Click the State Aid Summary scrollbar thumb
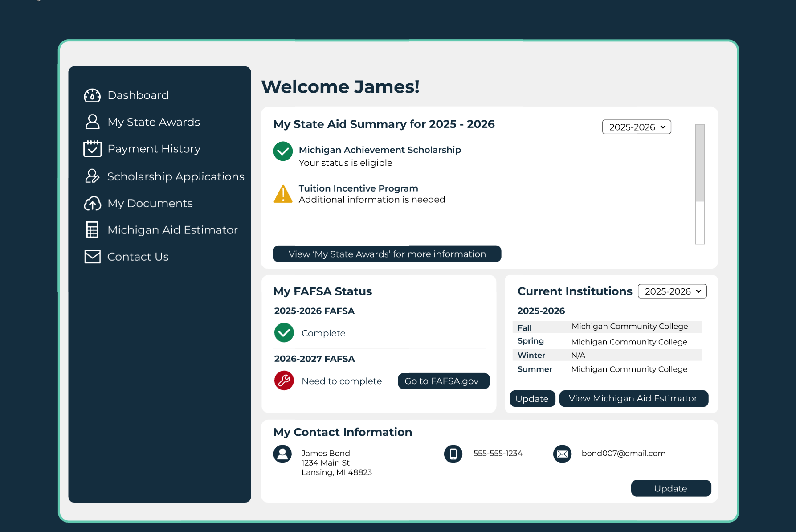 (x=700, y=163)
